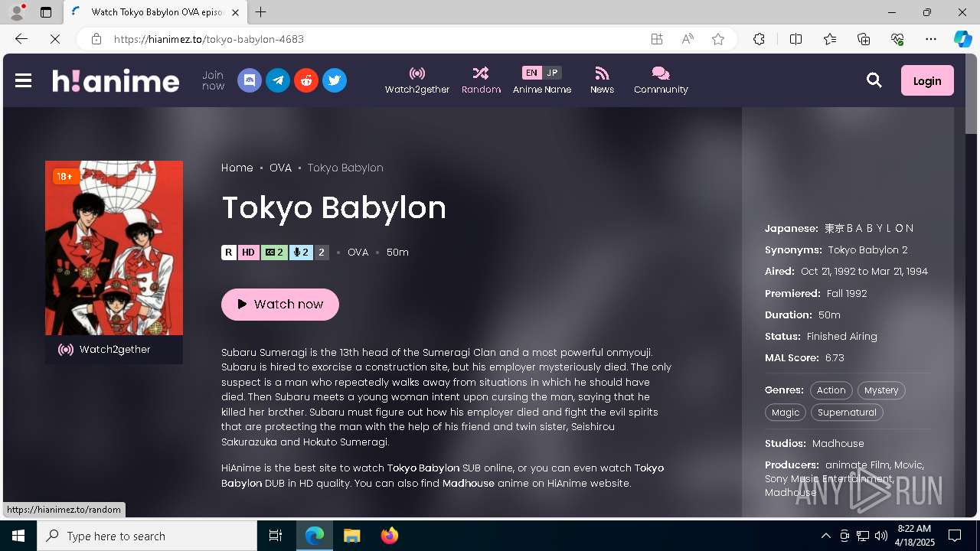Switch anime name to EN
The width and height of the screenshot is (980, 551).
click(x=531, y=73)
